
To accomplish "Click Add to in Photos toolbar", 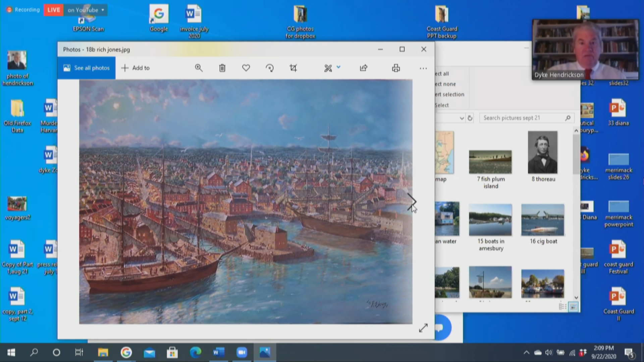I will coord(136,68).
